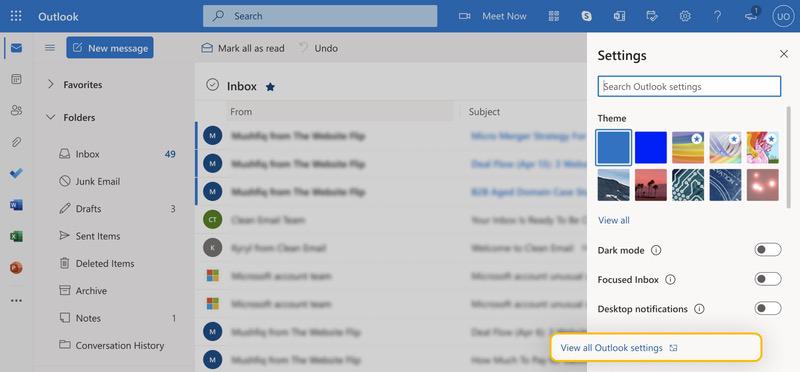Select the palm trees sunset theme

(x=651, y=185)
